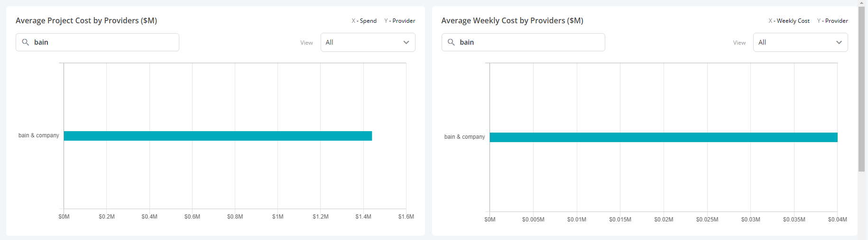Click the page vertical scrollbar thumb
Image resolution: width=868 pixels, height=240 pixels.
tap(862, 89)
